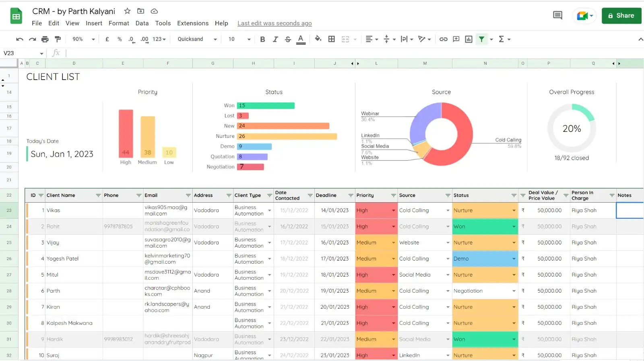Image resolution: width=644 pixels, height=361 pixels.
Task: Open the font size 10 dropdown
Action: pyautogui.click(x=239, y=39)
